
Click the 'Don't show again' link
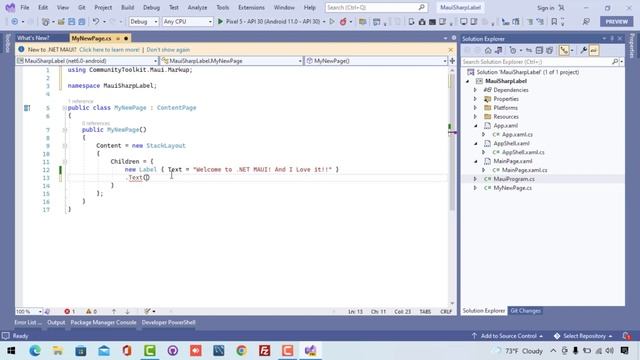point(168,50)
